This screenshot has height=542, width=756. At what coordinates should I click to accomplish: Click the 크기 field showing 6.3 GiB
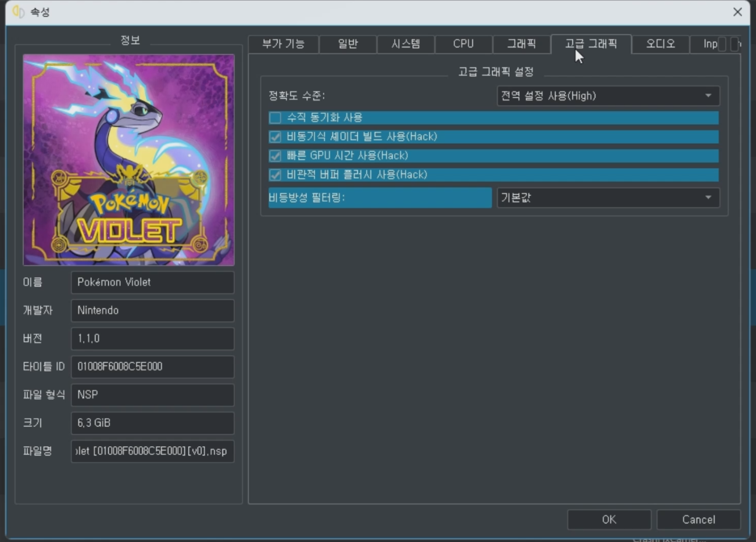(152, 423)
